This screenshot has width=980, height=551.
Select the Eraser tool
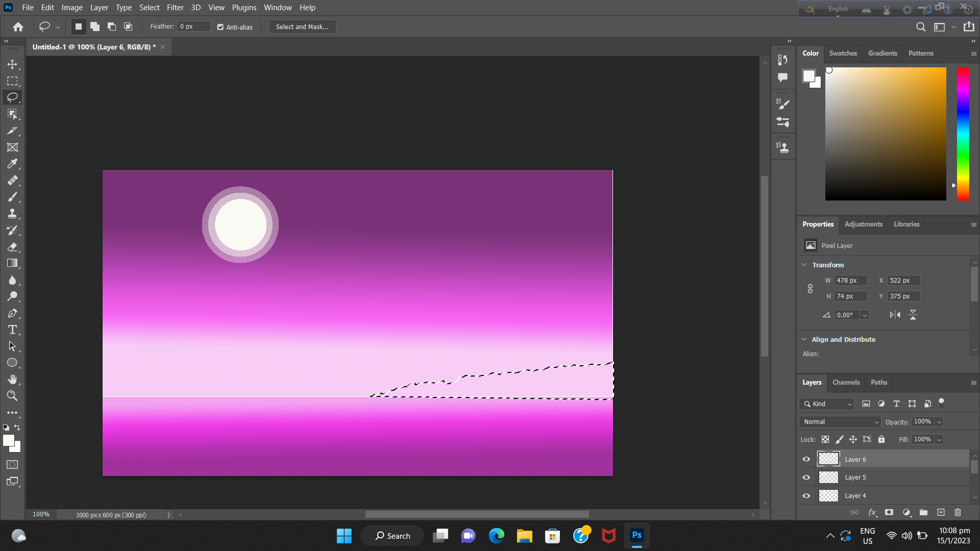[13, 247]
